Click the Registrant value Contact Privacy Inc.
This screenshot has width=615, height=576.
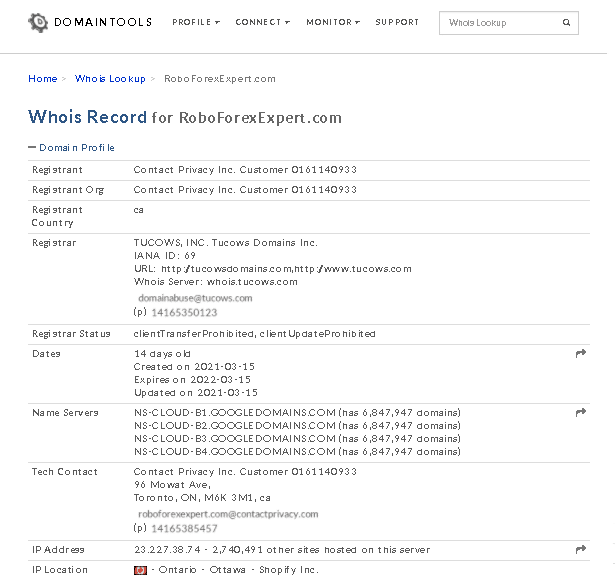point(245,170)
